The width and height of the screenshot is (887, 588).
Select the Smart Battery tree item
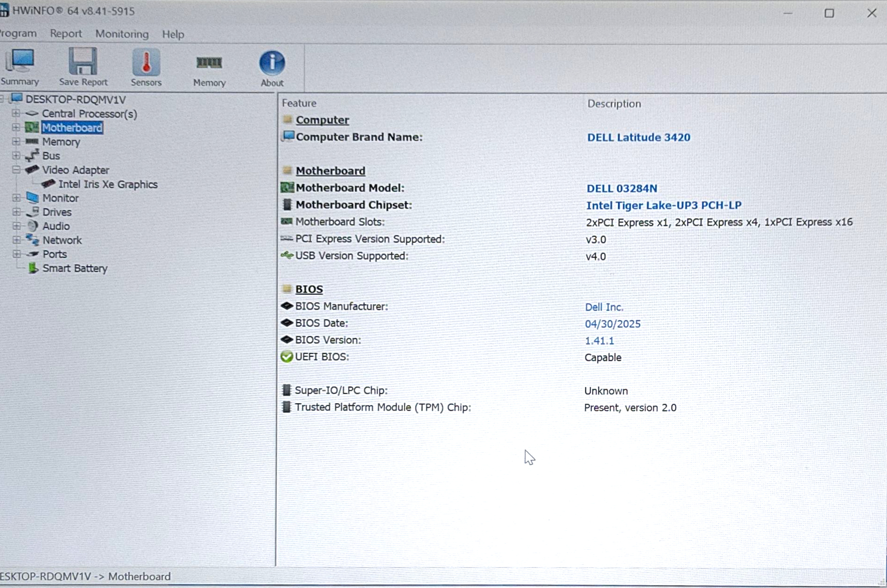[75, 268]
